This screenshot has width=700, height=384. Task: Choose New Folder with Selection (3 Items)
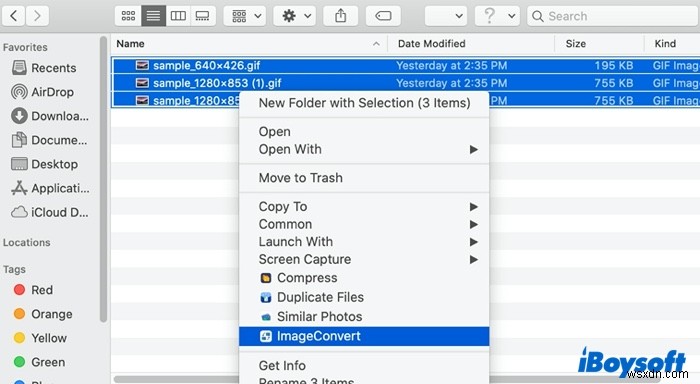(364, 103)
